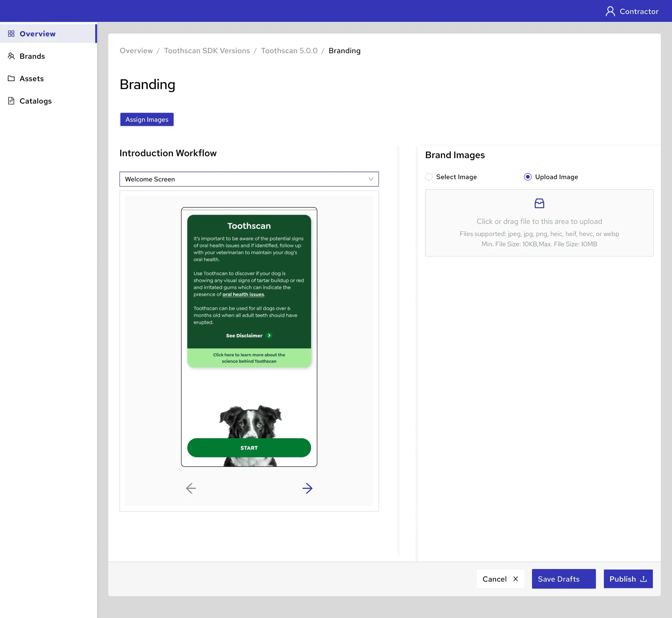The height and width of the screenshot is (618, 672).
Task: Click the Save Drafts button
Action: pyautogui.click(x=564, y=579)
